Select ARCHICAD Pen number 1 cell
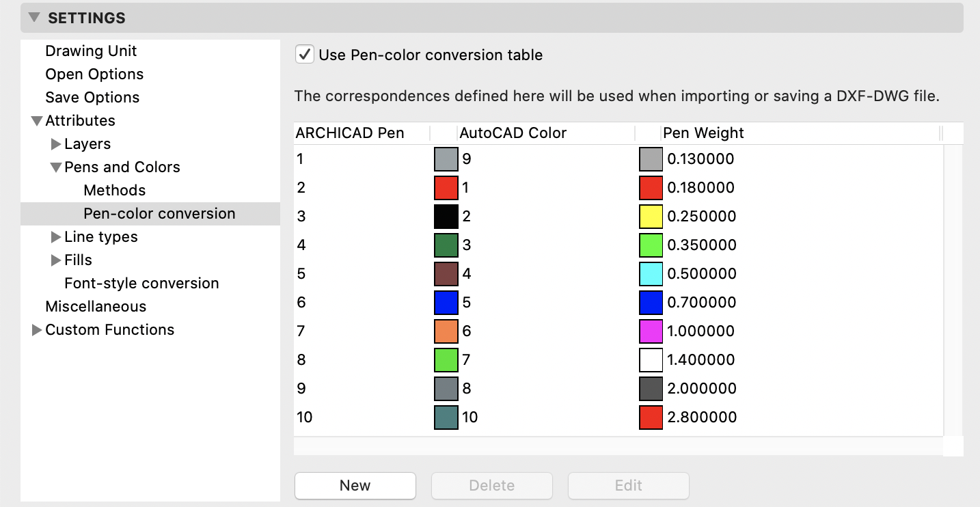Screen dimensions: 980x507 pyautogui.click(x=301, y=159)
